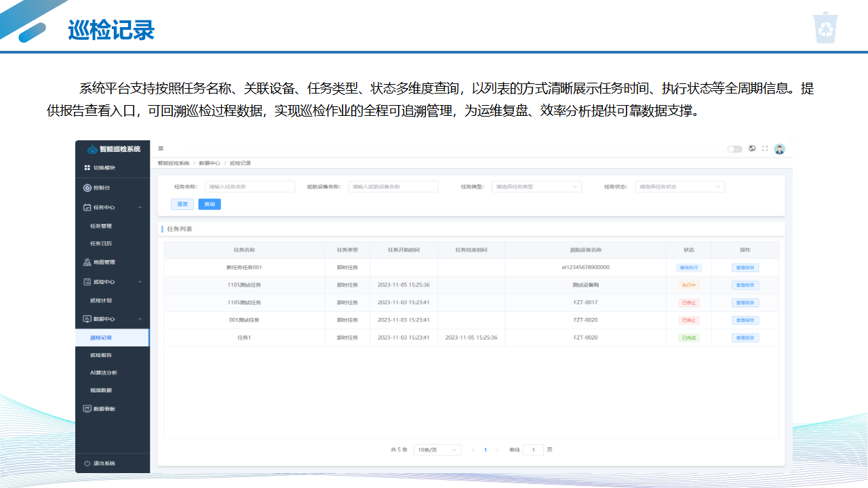Viewport: 868px width, 488px height.
Task: Click the 切换模块 grid icon
Action: point(87,167)
